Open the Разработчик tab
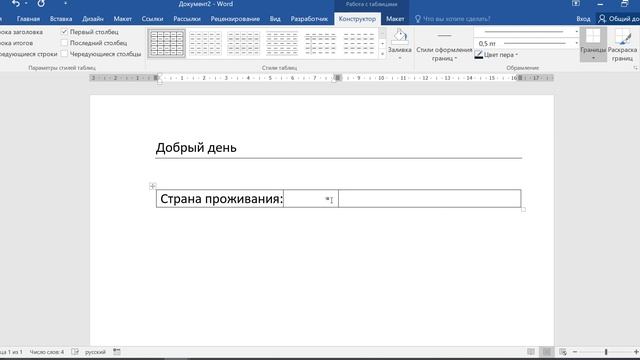This screenshot has height=360, width=640. coord(309,19)
